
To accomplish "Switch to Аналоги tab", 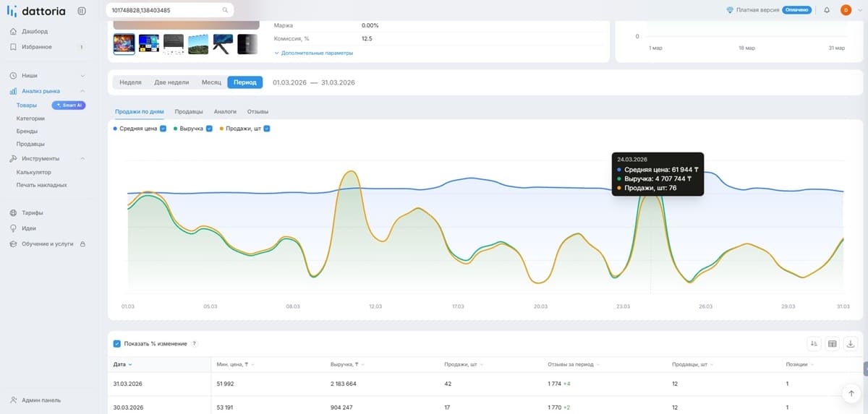I will pyautogui.click(x=225, y=112).
